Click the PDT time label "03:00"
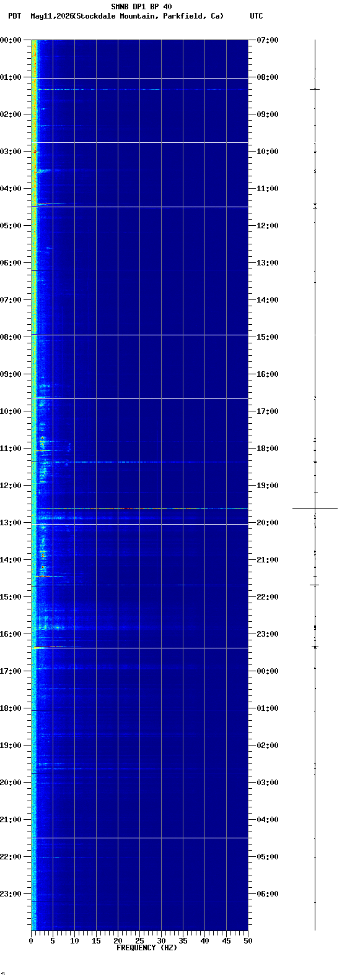The image size is (342, 980). pyautogui.click(x=11, y=152)
